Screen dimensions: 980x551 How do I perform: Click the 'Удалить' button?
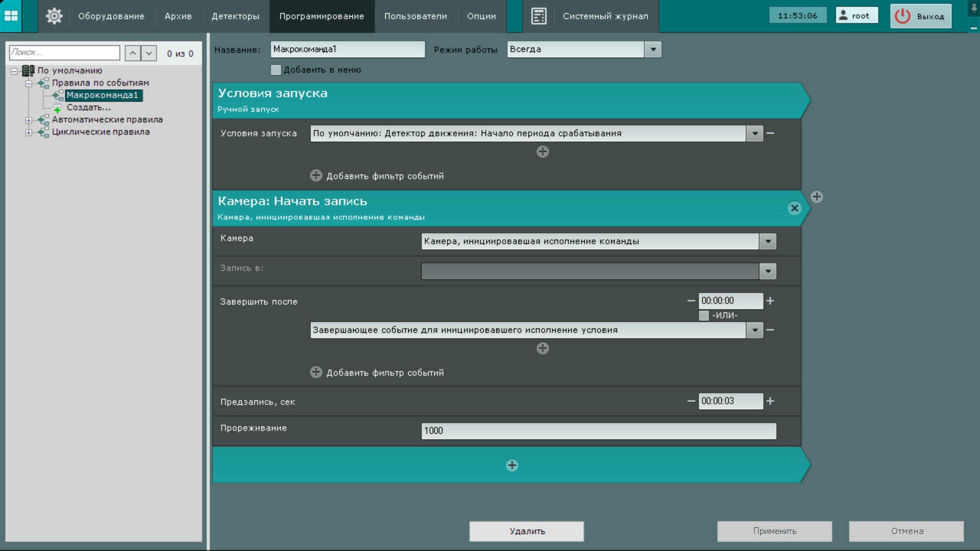coord(526,531)
